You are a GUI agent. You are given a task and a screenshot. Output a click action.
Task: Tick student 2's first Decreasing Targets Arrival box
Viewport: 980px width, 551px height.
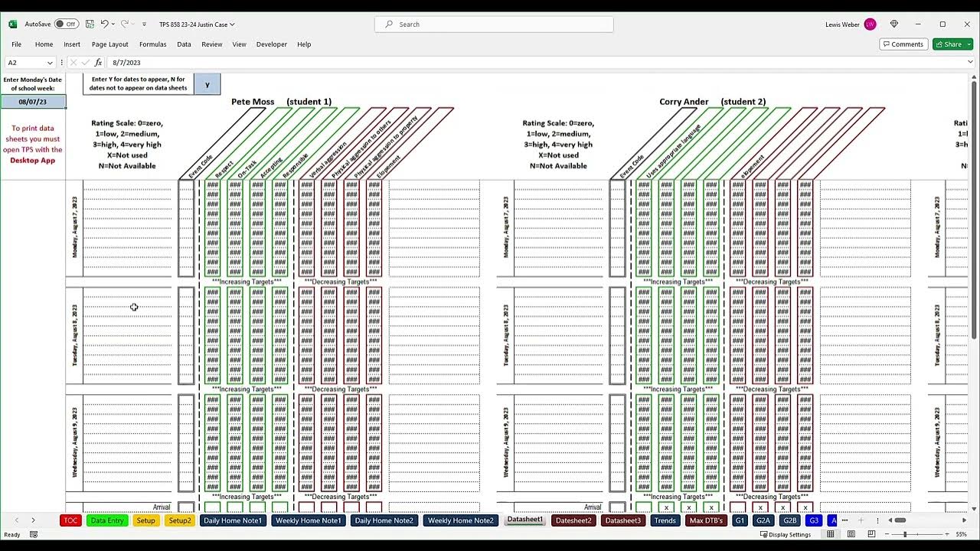[x=738, y=507]
